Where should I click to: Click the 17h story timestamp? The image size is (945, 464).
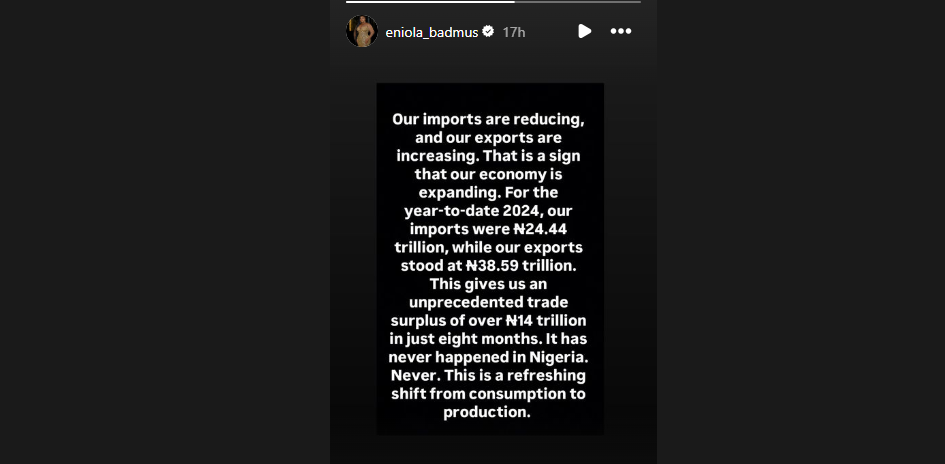[x=514, y=32]
